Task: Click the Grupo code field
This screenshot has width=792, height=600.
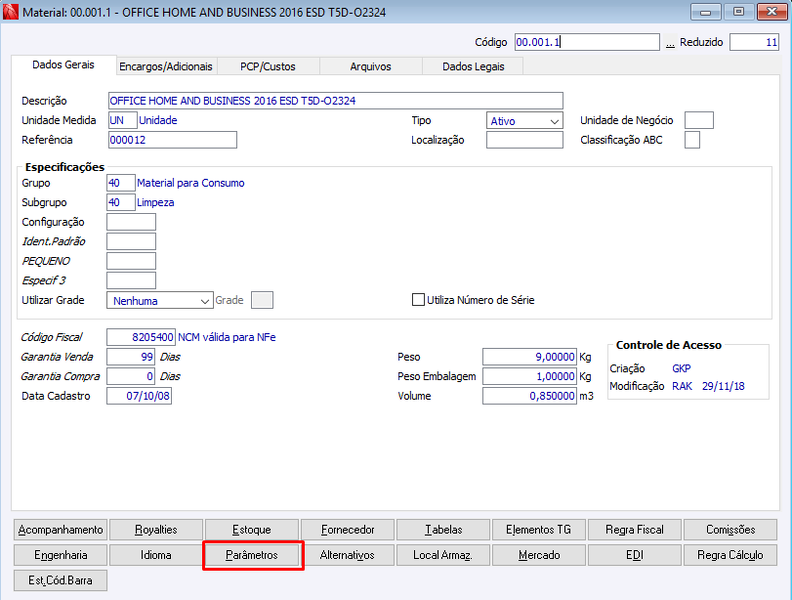Action: pyautogui.click(x=121, y=183)
